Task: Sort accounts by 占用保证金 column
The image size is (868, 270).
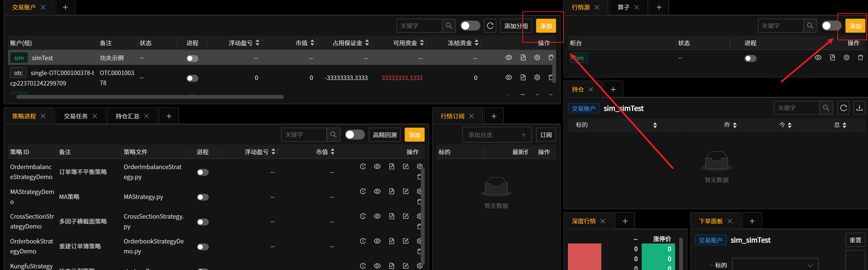Action: [367, 43]
